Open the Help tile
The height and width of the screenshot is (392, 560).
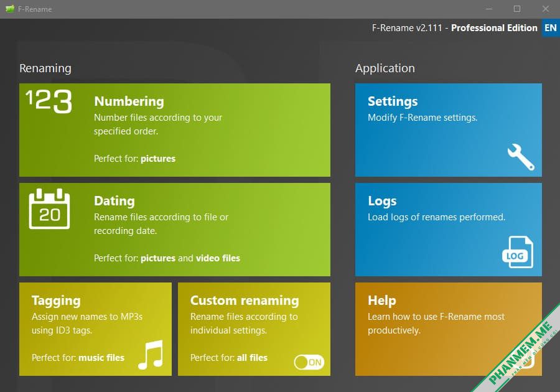click(x=448, y=329)
